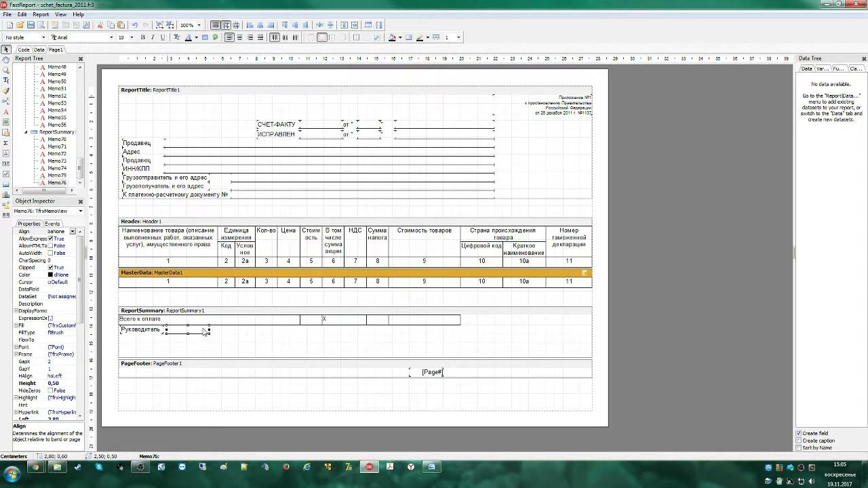Switch to the Data tab
Screen dimensions: 868x488
[x=39, y=49]
